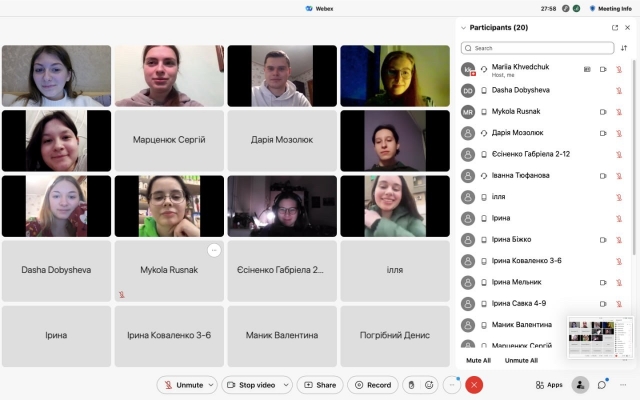640x400 pixels.
Task: Click the Ірина tile in grid
Action: [56, 336]
